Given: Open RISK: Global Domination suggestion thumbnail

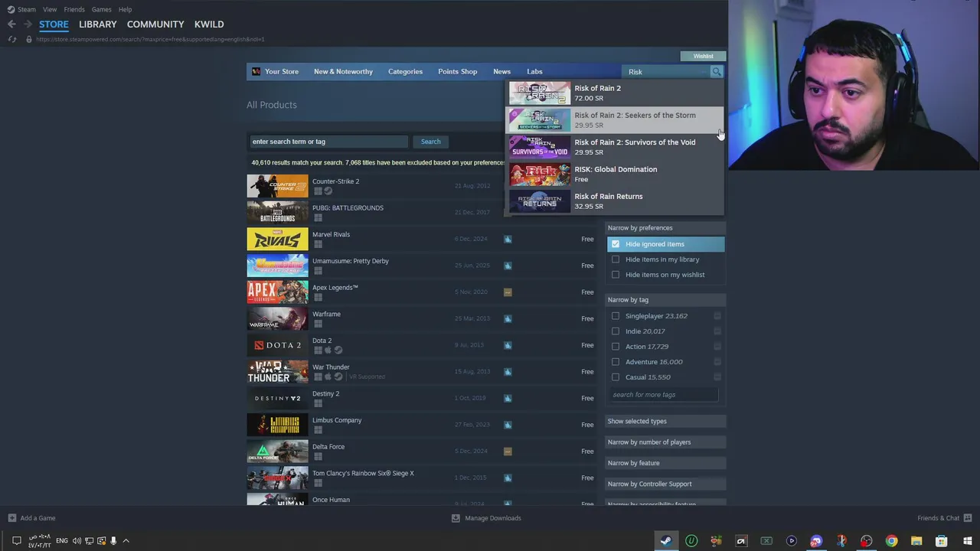Looking at the screenshot, I should click(x=540, y=174).
